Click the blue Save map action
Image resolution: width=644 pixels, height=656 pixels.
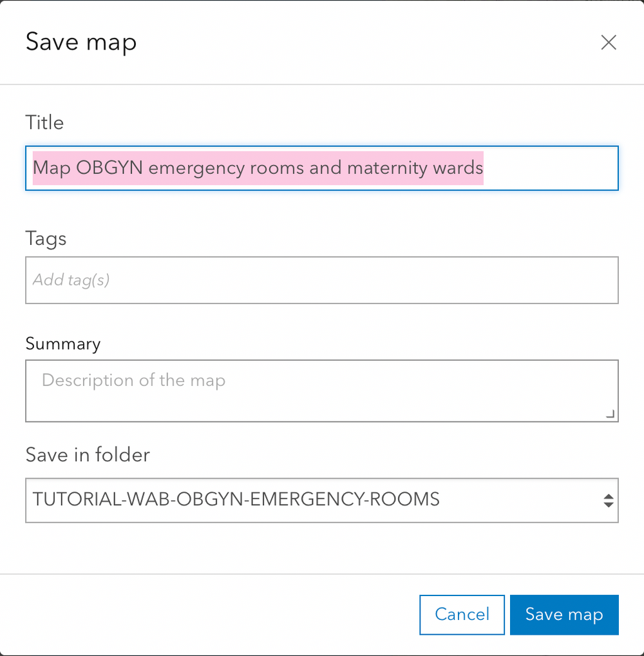pyautogui.click(x=564, y=614)
